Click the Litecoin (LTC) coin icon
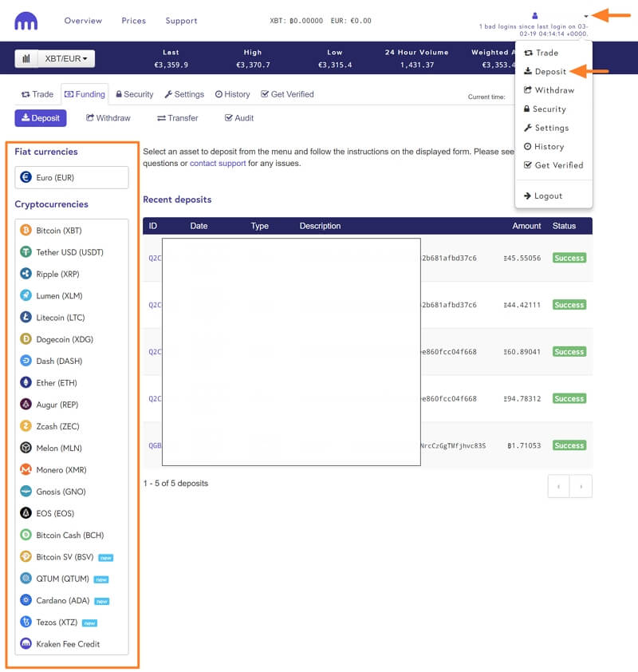 click(26, 317)
